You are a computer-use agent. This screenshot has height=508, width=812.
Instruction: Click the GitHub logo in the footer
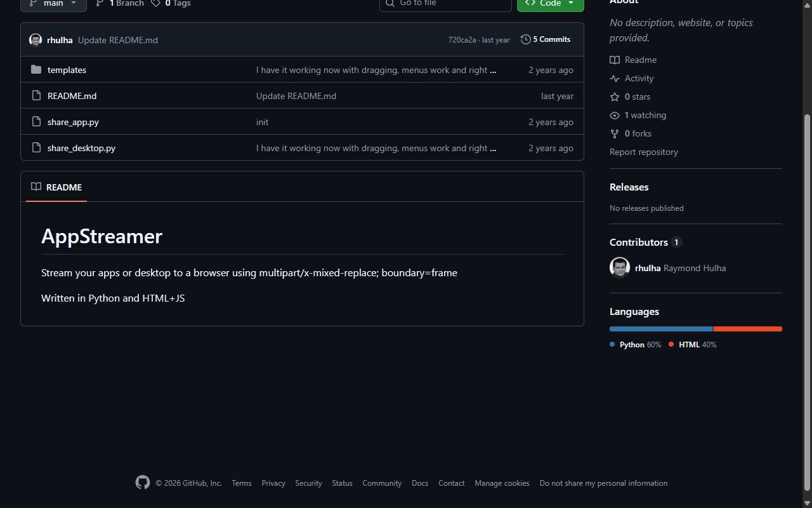point(143,483)
